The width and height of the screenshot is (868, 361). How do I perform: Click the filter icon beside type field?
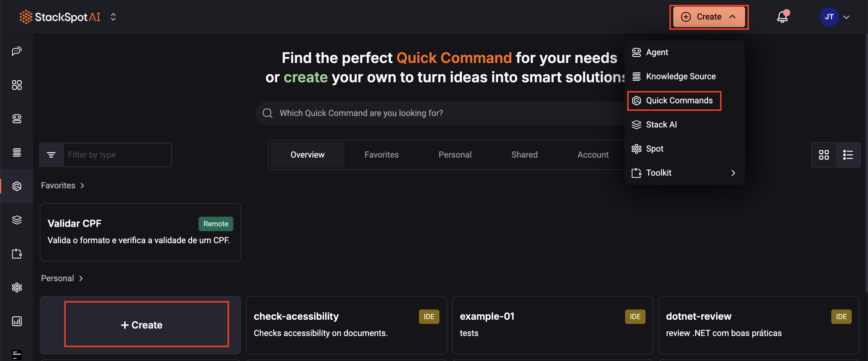(51, 155)
